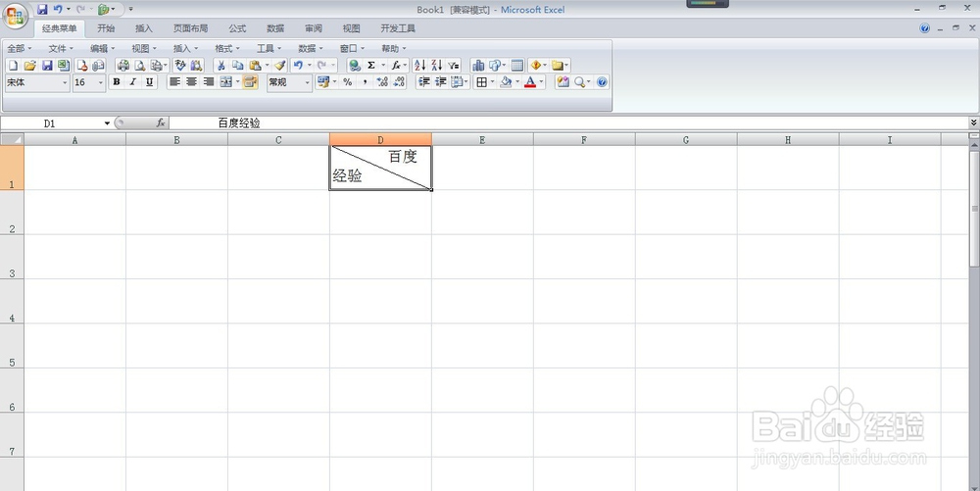980x491 pixels.
Task: Switch to the 页面布局 ribbon tab
Action: pyautogui.click(x=191, y=28)
